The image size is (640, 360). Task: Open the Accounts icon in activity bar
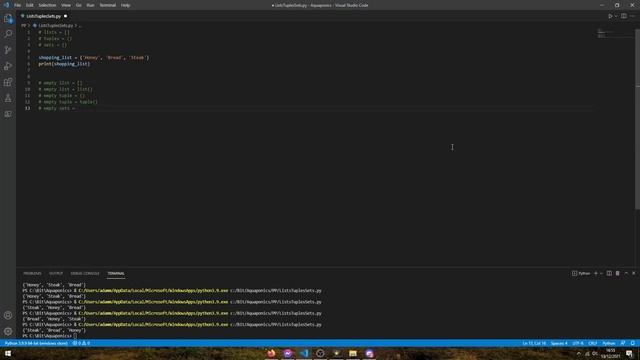click(x=8, y=315)
